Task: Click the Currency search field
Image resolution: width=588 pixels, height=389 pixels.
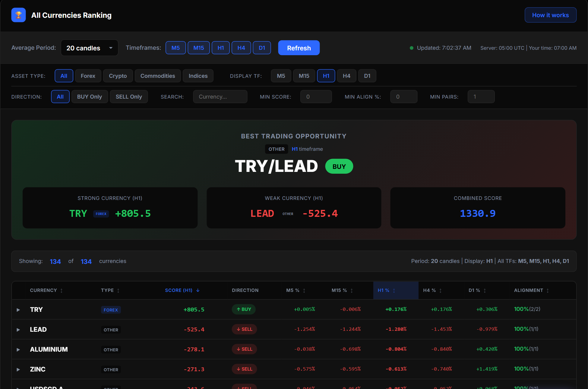Action: [220, 96]
